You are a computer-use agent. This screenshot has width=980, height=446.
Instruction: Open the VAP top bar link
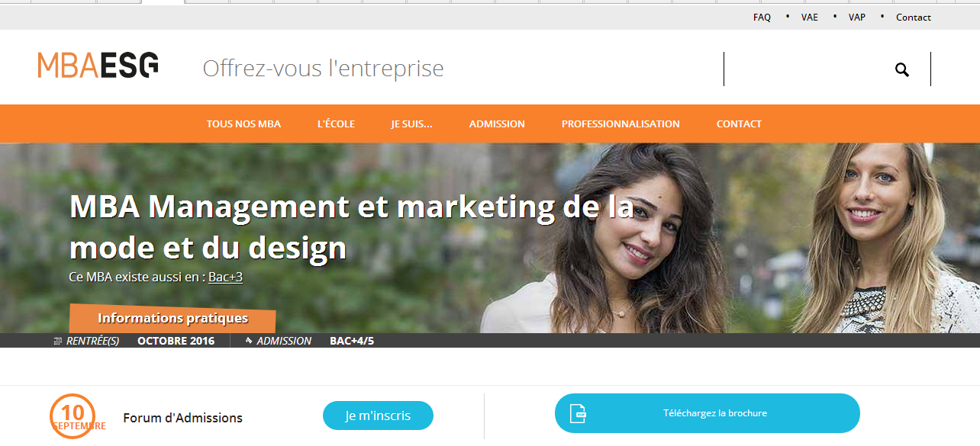pyautogui.click(x=856, y=17)
